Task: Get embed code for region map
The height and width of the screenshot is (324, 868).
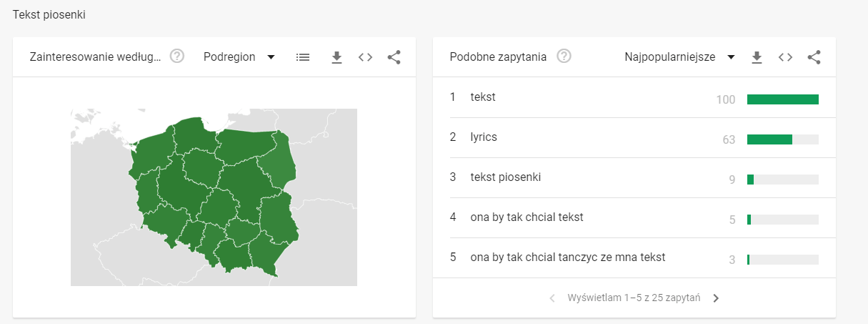Action: point(366,57)
